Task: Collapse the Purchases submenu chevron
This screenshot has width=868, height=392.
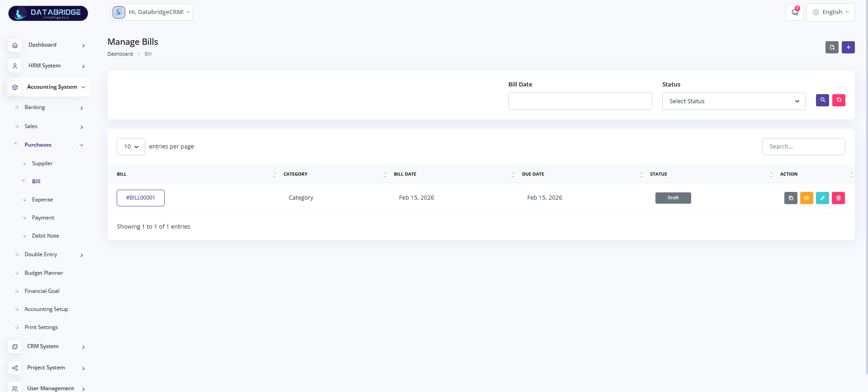Action: (81, 145)
